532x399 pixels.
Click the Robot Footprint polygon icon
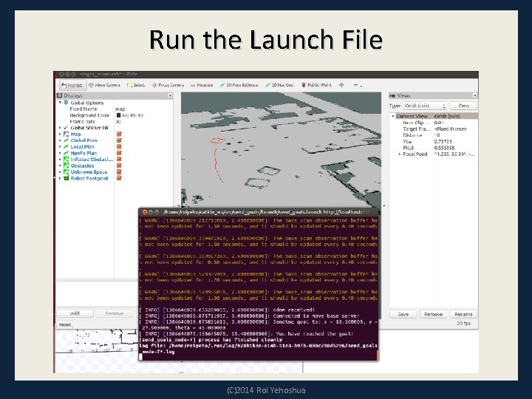point(66,178)
